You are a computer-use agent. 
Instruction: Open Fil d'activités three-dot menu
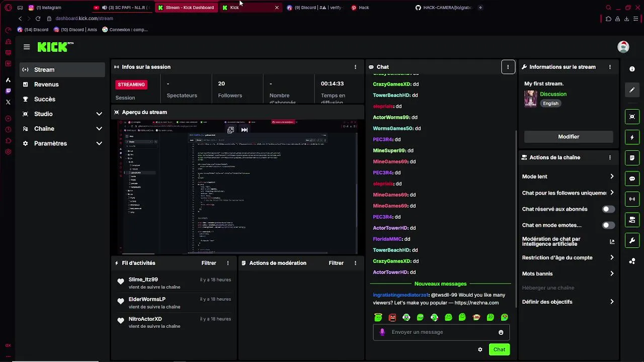coord(228,263)
